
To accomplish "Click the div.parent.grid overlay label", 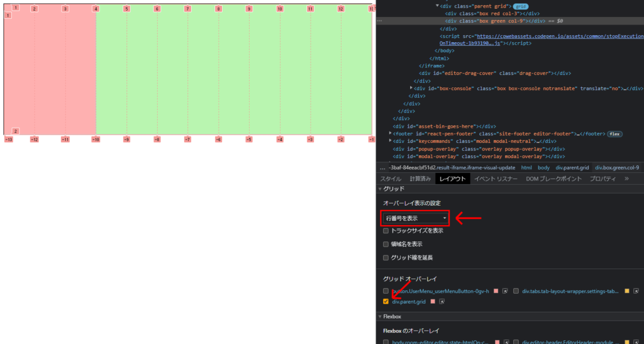I will (x=409, y=301).
